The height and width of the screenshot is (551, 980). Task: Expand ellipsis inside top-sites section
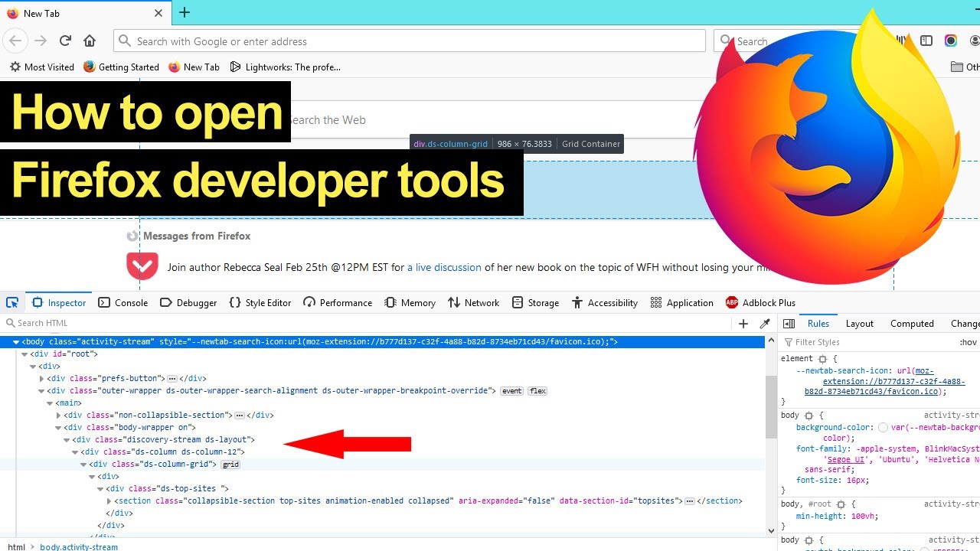coord(690,501)
